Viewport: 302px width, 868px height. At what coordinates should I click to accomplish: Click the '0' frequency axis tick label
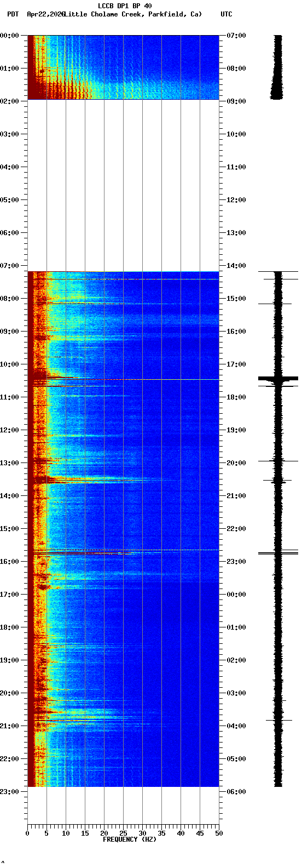(x=27, y=833)
